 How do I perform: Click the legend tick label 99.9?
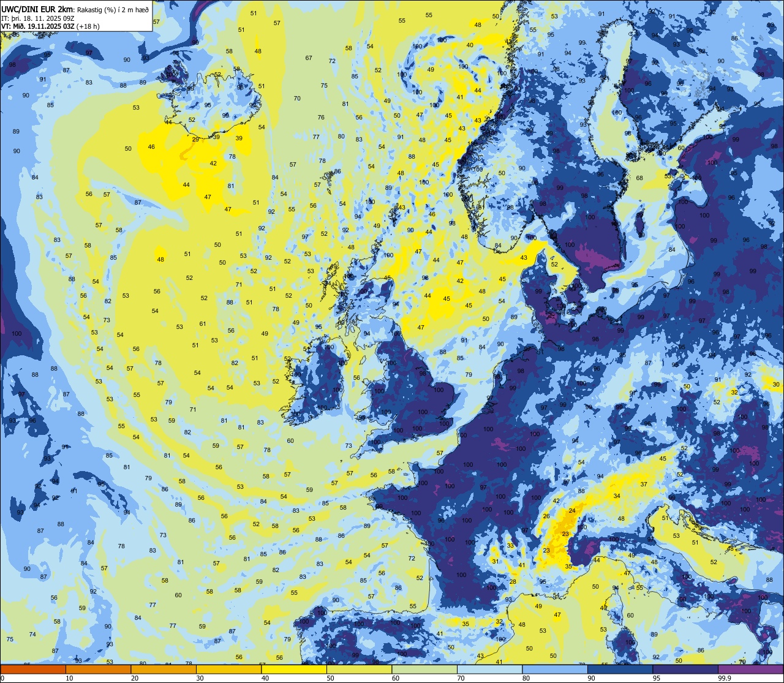click(725, 678)
